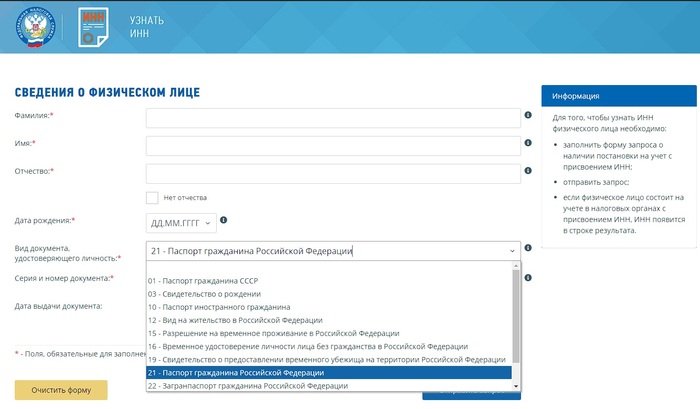700x409 pixels.
Task: Tick the Нет отчества checkbox
Action: [152, 198]
